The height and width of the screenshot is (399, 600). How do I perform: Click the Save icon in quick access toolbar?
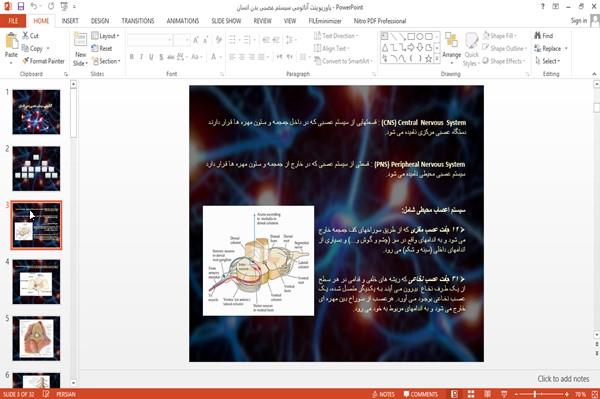click(x=21, y=7)
